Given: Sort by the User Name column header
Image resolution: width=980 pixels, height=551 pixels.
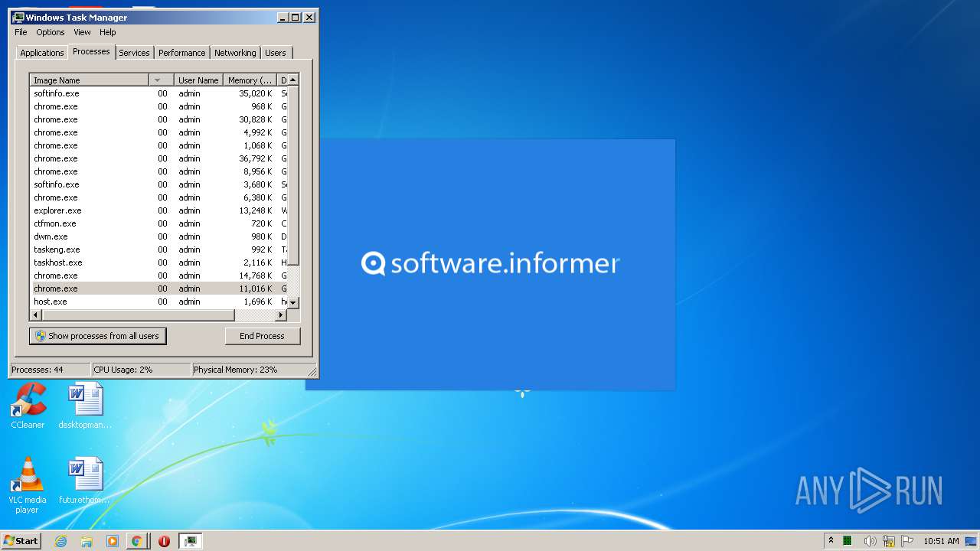Looking at the screenshot, I should pos(198,80).
